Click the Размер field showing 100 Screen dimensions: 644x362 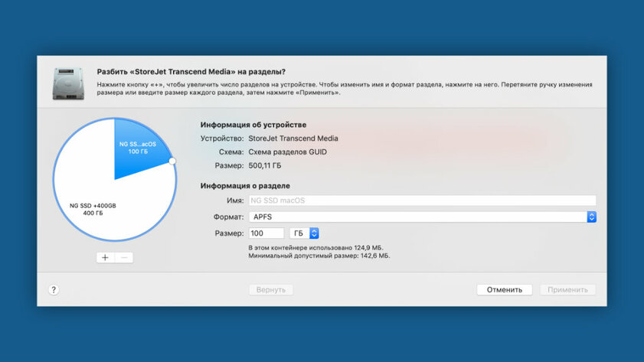pyautogui.click(x=266, y=233)
